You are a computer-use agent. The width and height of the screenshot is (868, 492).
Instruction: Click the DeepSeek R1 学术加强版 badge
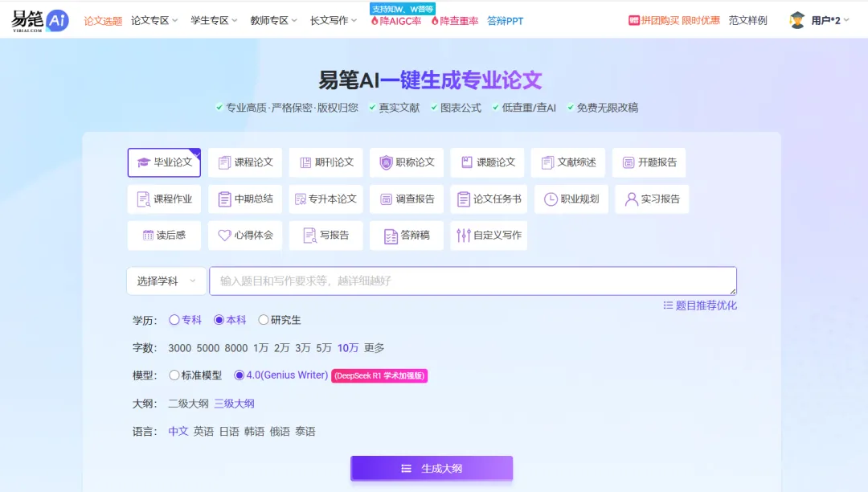coord(379,375)
